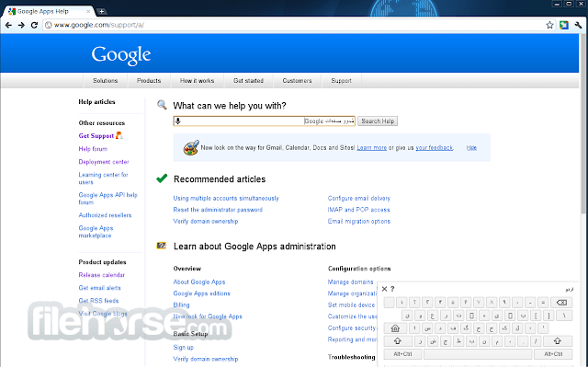This screenshot has height=368, width=588.
Task: Open Learning center for users link
Action: tap(103, 178)
